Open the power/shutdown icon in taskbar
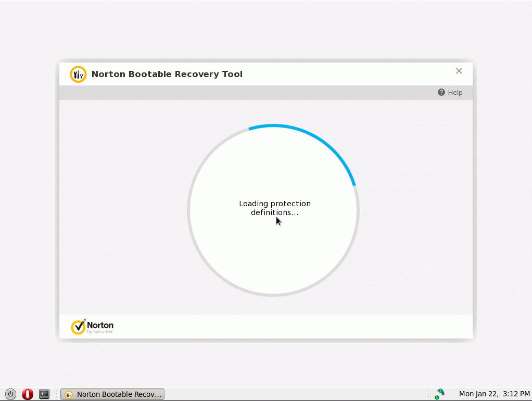 click(x=10, y=394)
